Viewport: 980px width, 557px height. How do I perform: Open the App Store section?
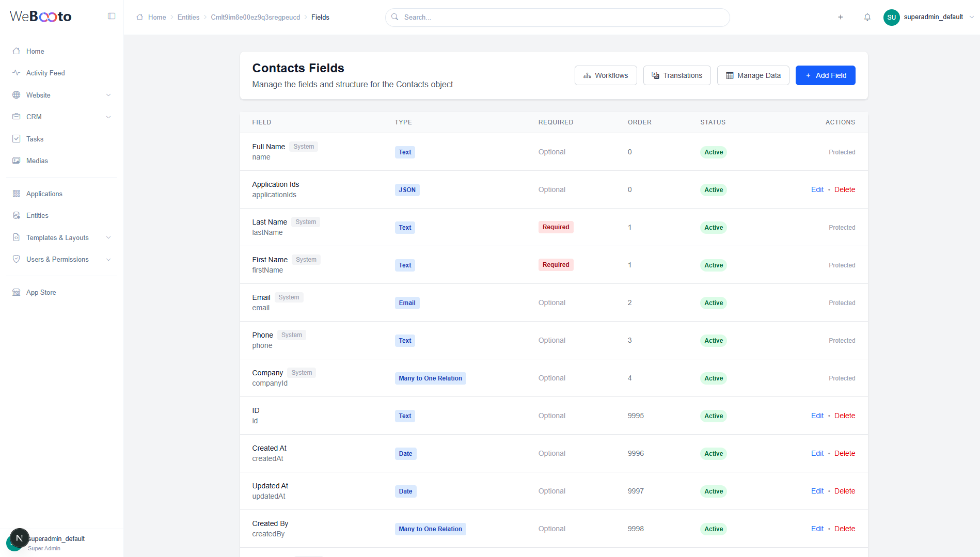pyautogui.click(x=41, y=292)
